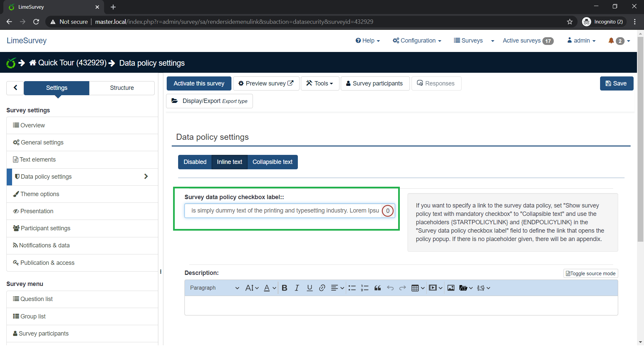The height and width of the screenshot is (355, 644).
Task: Open the text alignment dropdown
Action: click(x=337, y=288)
